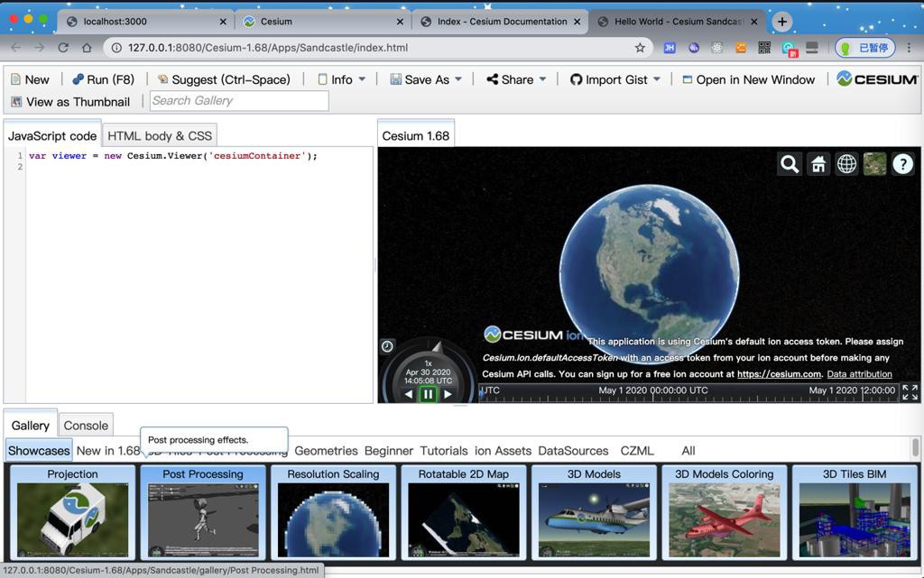Switch to JavaScript code tab
This screenshot has width=924, height=578.
point(52,136)
